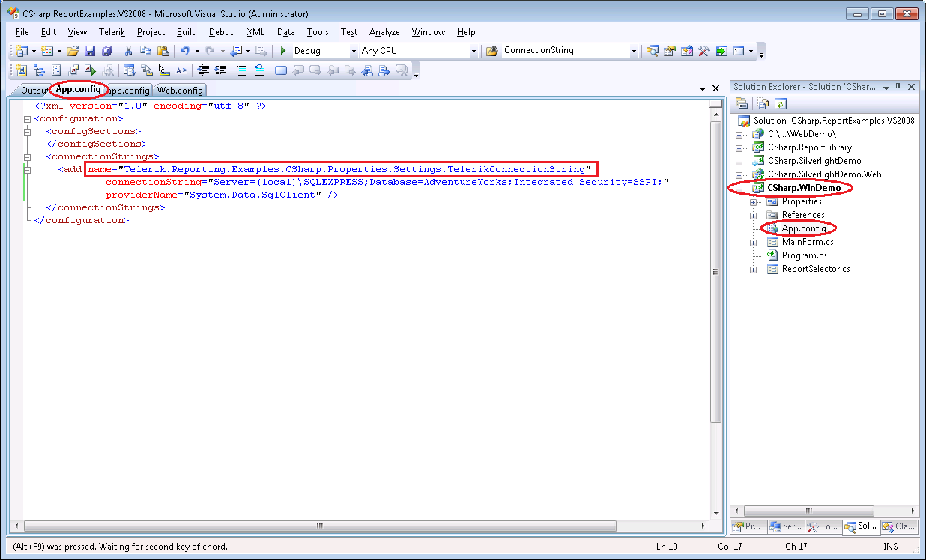Toggle a bookmark on current line
Viewport: 926px width, 560px height.
281,70
